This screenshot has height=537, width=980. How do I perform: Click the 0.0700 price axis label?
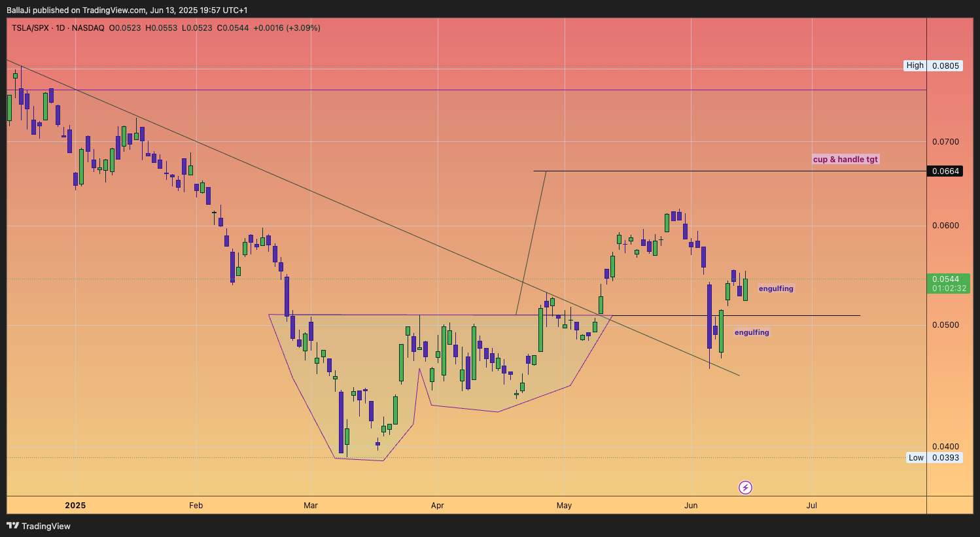click(x=945, y=142)
